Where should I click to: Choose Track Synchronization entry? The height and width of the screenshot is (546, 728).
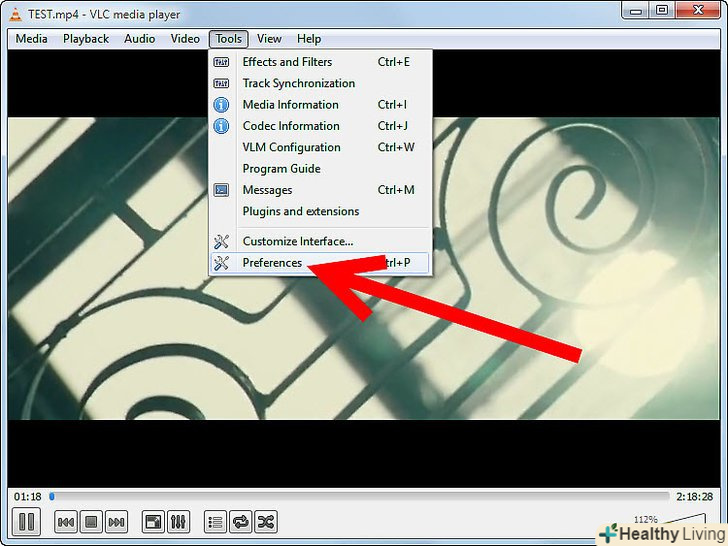coord(320,83)
